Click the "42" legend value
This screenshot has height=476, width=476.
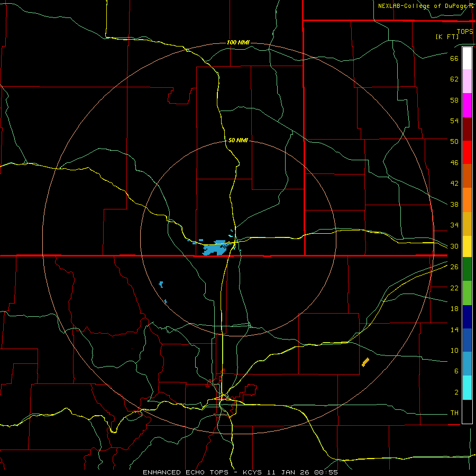pyautogui.click(x=454, y=184)
